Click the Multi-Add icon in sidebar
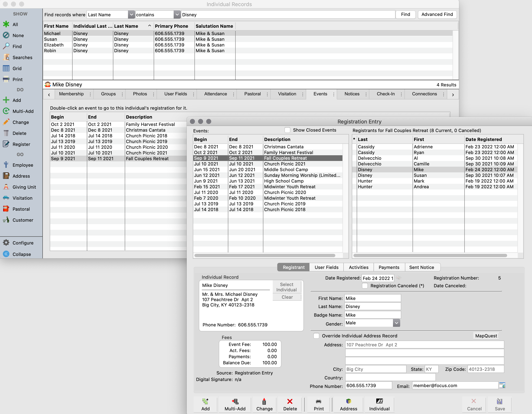This screenshot has height=414, width=532. click(x=6, y=111)
